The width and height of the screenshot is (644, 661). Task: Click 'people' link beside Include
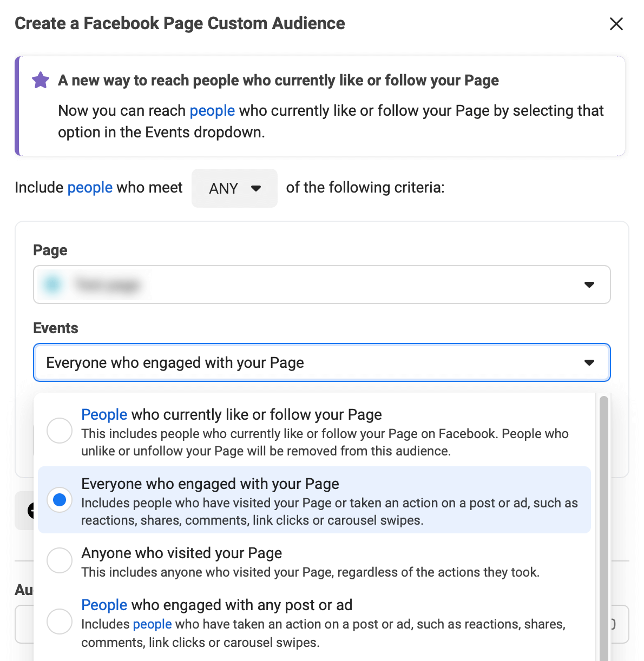click(90, 188)
